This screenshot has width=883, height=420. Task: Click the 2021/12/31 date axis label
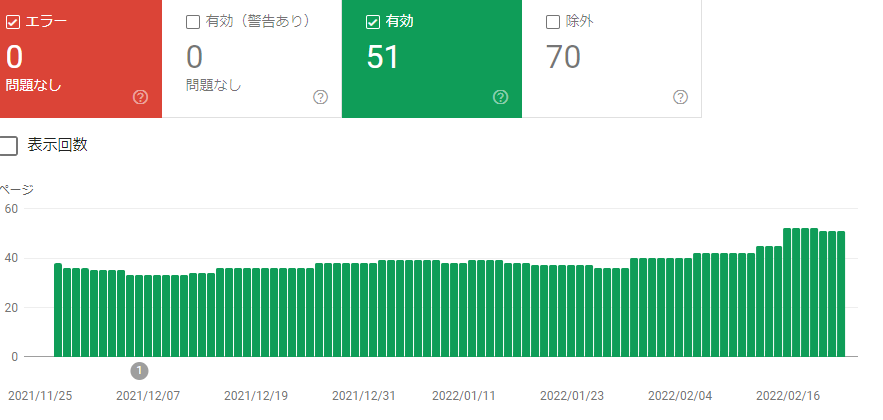[x=364, y=396]
